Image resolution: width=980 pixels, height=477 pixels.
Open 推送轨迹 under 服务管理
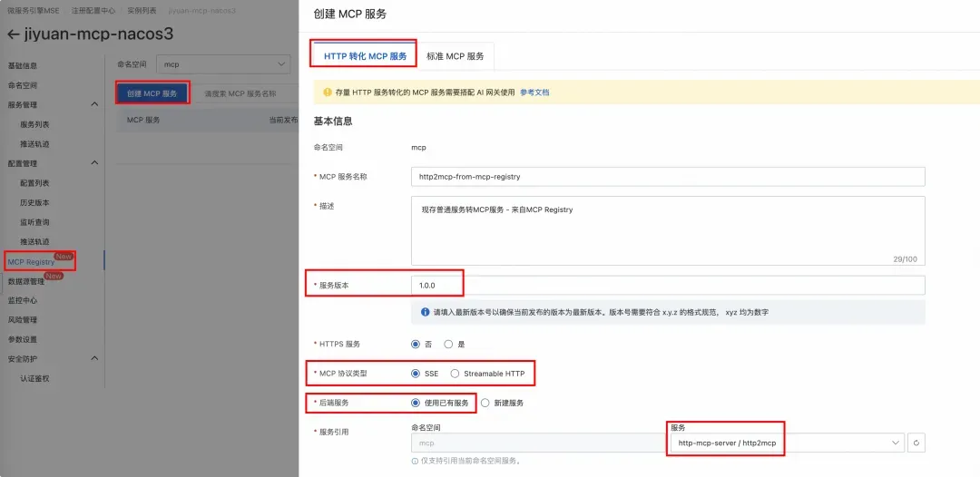(x=34, y=143)
